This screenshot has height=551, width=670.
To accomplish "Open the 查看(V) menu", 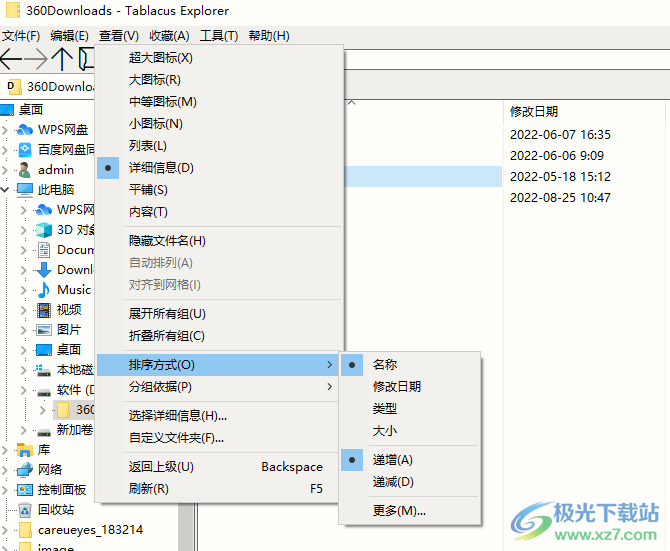I will point(119,36).
